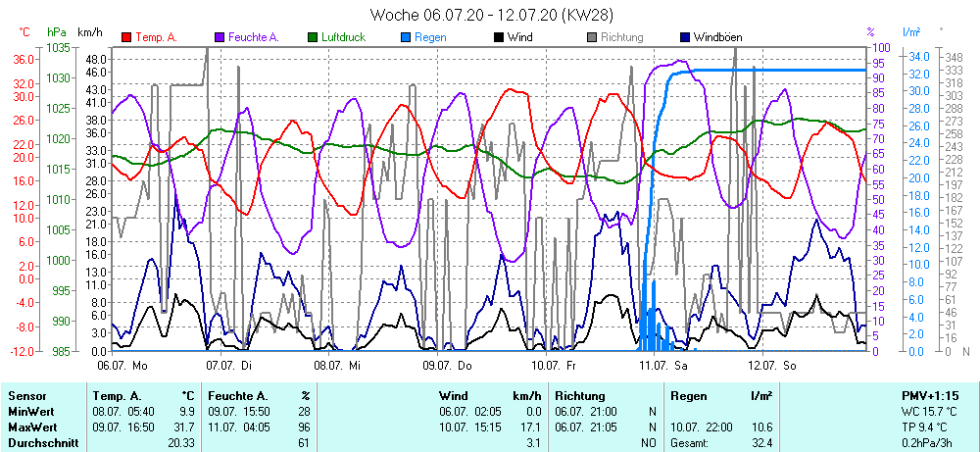Click the green Luftdruck legend swatch
This screenshot has width=980, height=452.
click(313, 37)
